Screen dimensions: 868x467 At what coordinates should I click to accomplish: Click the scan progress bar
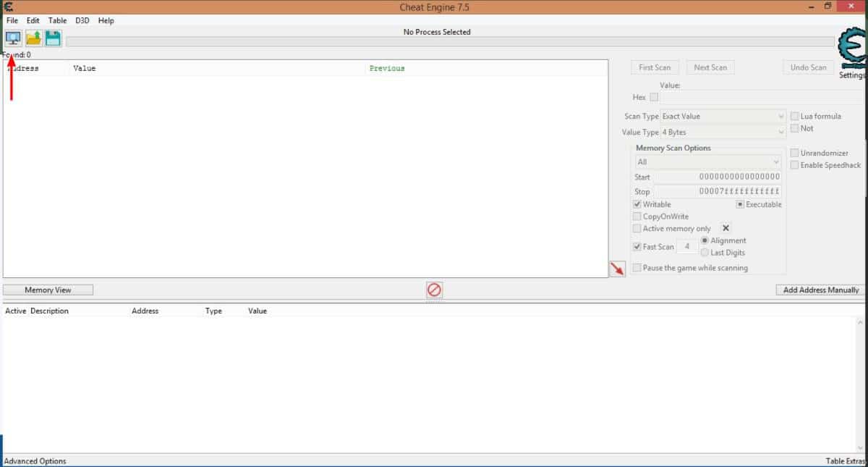[450, 42]
